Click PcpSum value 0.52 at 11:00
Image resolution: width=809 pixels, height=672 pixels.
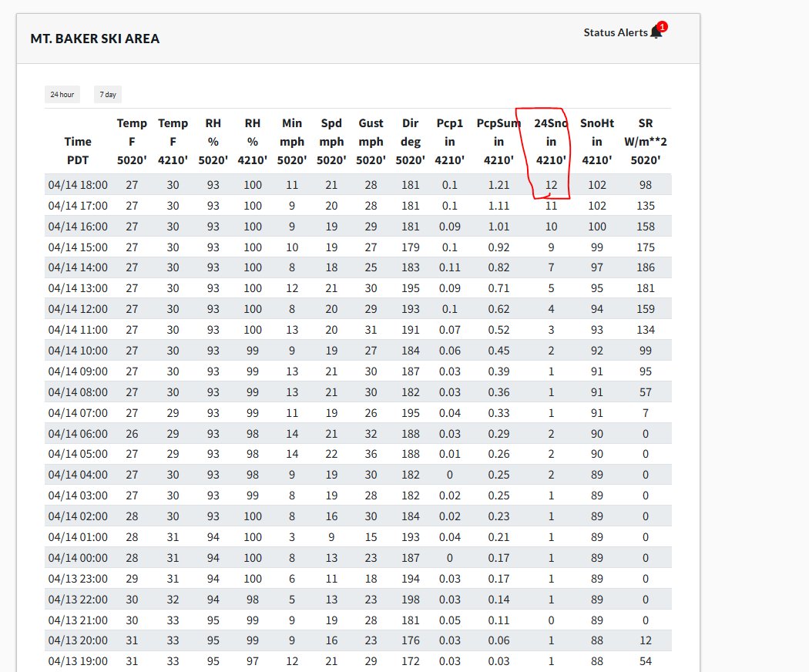pos(498,329)
